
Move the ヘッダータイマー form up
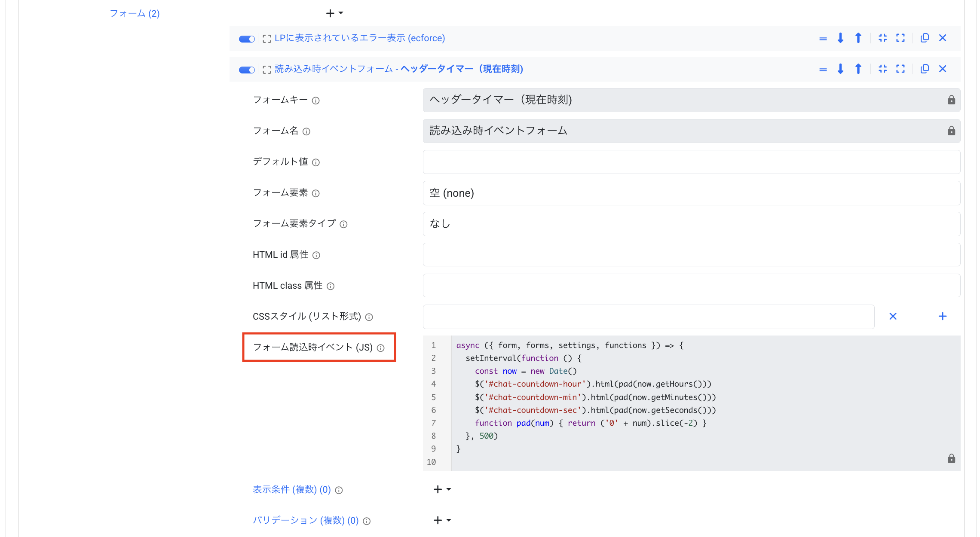pyautogui.click(x=858, y=69)
